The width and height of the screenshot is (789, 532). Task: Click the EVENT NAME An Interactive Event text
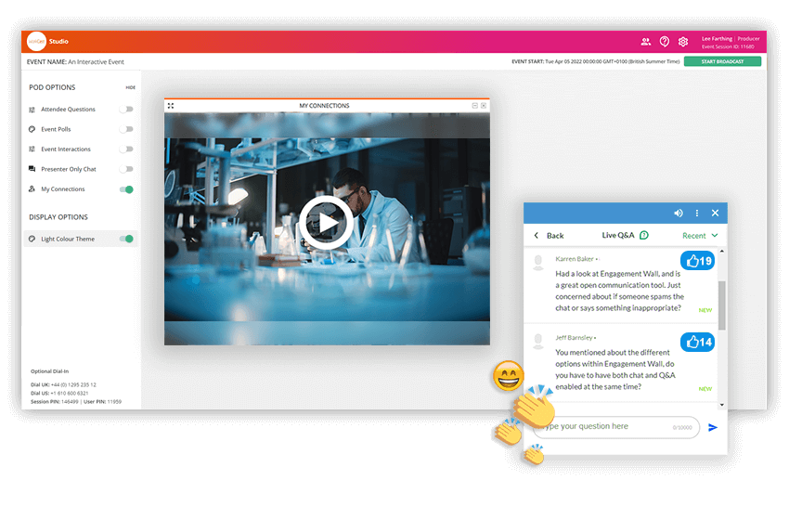pyautogui.click(x=75, y=62)
